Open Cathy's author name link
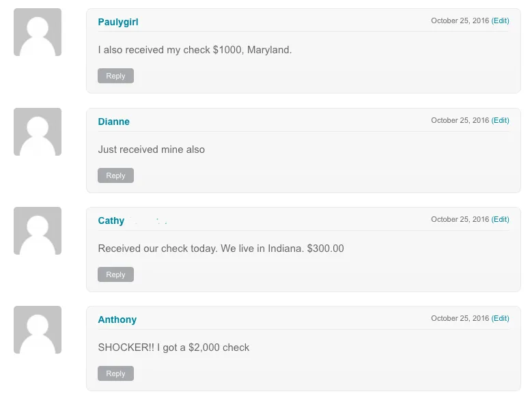Viewport: 532px width, 398px height. 111,221
